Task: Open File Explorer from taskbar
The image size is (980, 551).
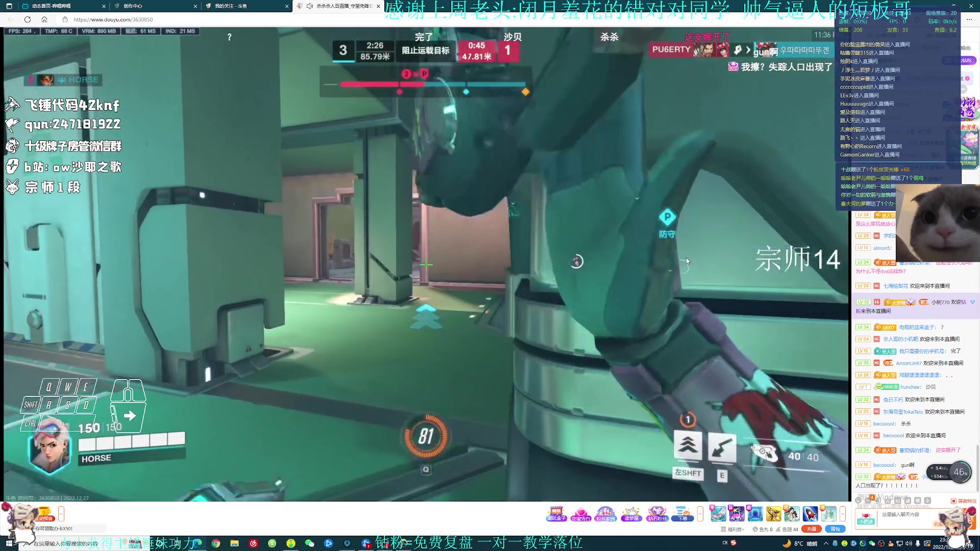Action: [x=234, y=543]
